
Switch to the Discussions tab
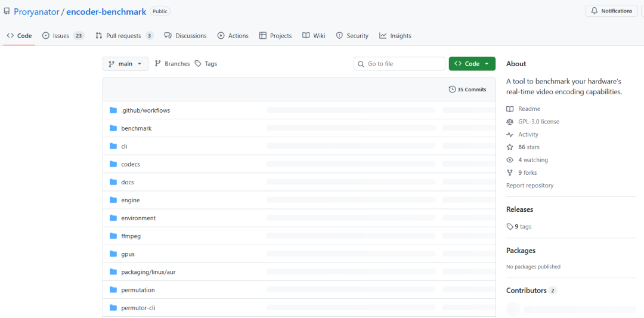[185, 36]
